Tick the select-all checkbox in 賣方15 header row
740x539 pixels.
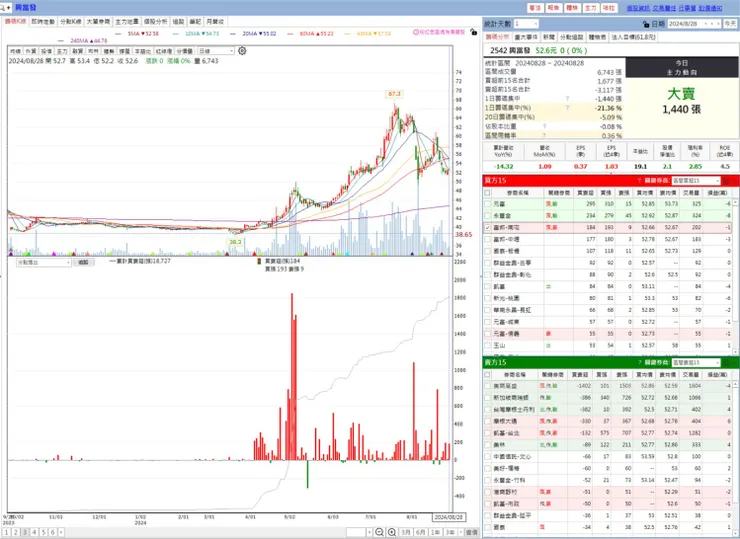click(x=488, y=374)
